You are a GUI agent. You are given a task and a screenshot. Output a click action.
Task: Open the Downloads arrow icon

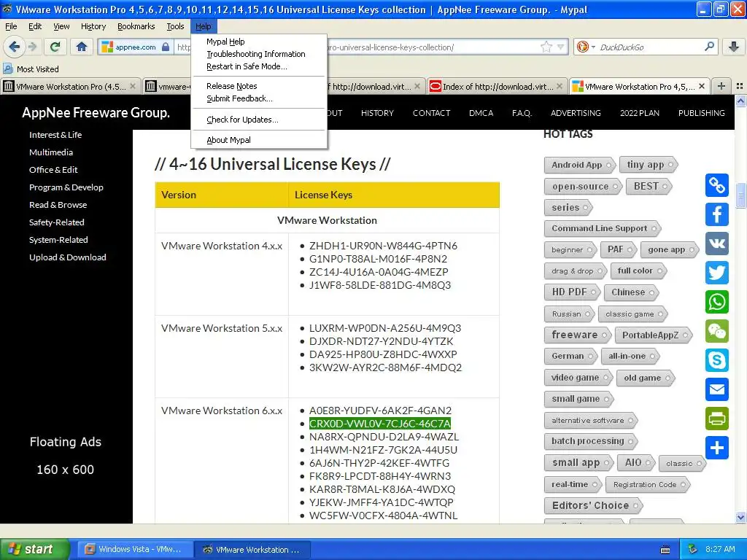(734, 47)
